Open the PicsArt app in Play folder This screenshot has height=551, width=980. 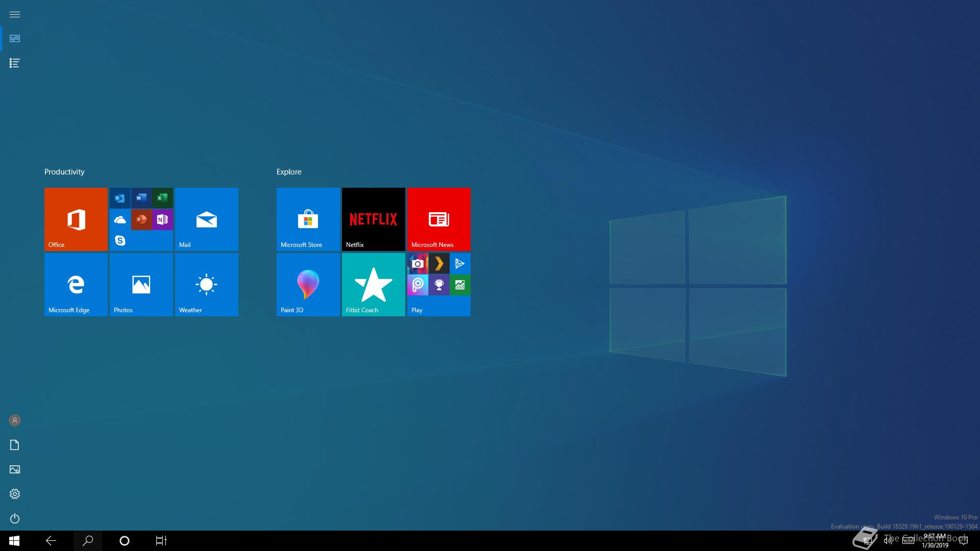pyautogui.click(x=418, y=285)
